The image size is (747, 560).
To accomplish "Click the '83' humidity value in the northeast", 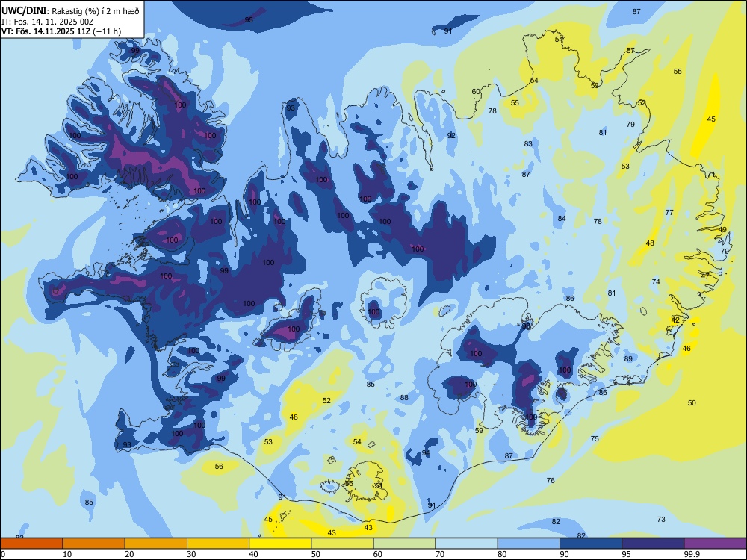I will click(528, 144).
